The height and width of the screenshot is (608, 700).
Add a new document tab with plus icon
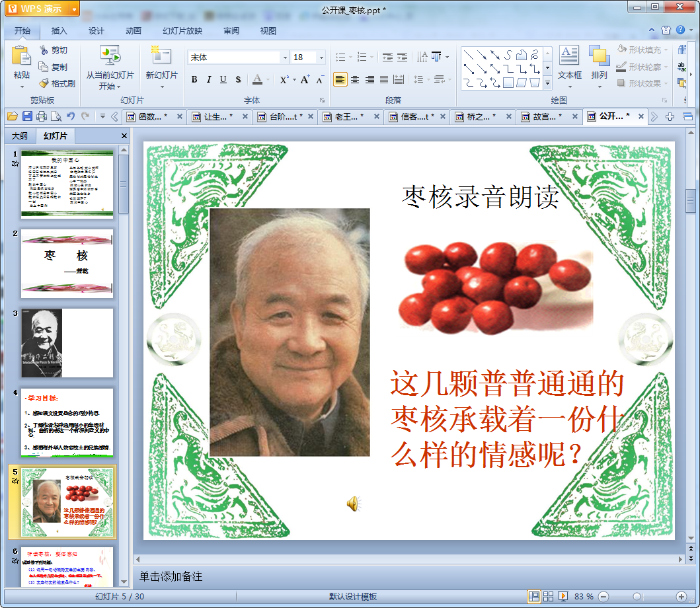coord(670,116)
